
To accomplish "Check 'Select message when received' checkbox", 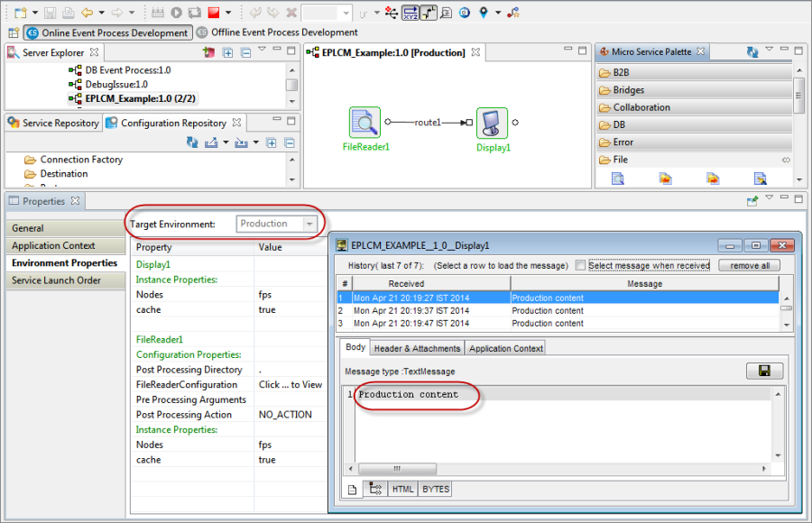I will pyautogui.click(x=580, y=266).
